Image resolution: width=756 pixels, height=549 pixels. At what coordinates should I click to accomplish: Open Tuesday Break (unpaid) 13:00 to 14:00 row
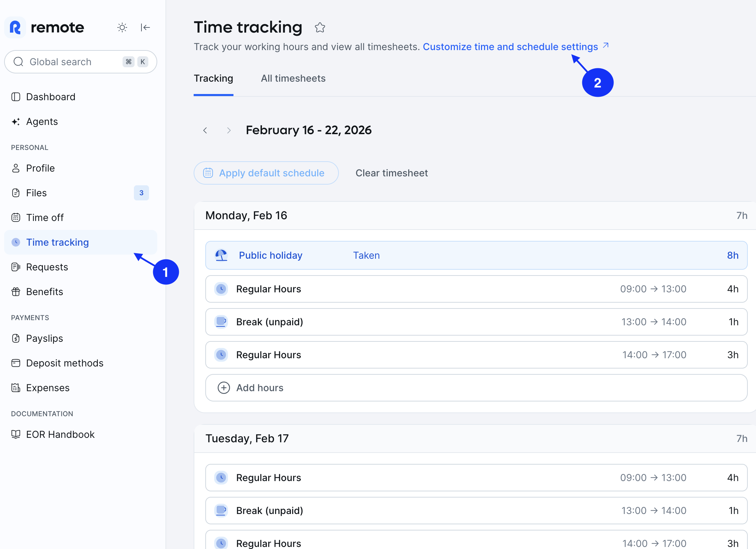[476, 511]
